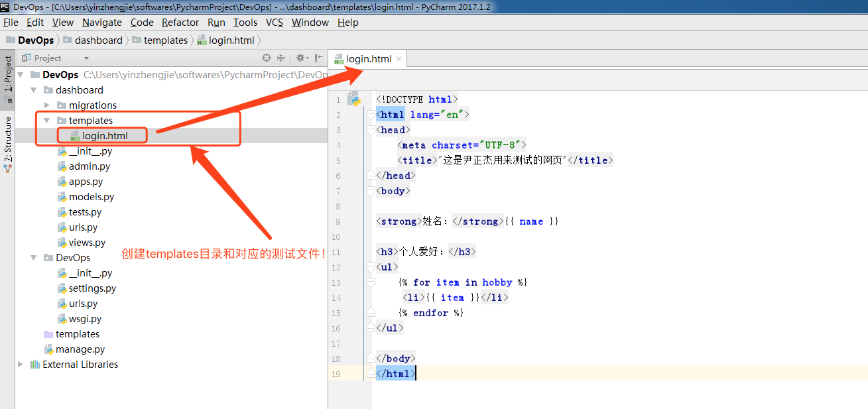Select __init__.py under the dashboard folder
Viewport: 868px width, 409px height.
pos(90,151)
